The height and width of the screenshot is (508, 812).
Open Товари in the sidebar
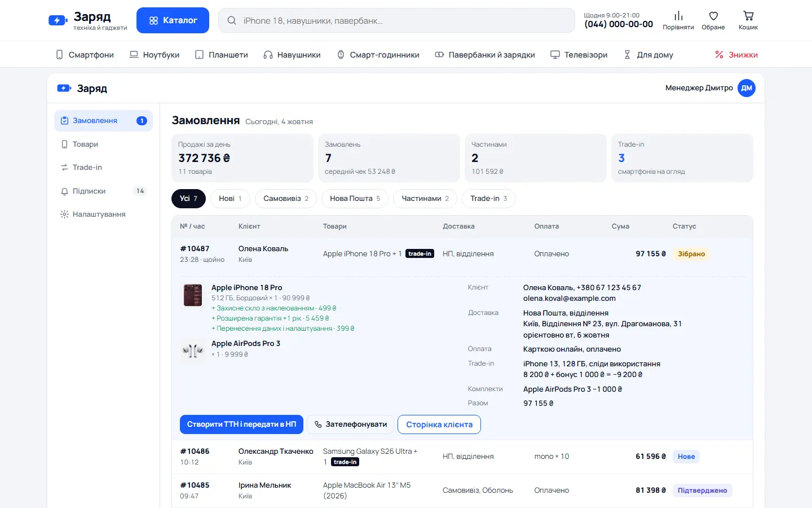tap(103, 144)
